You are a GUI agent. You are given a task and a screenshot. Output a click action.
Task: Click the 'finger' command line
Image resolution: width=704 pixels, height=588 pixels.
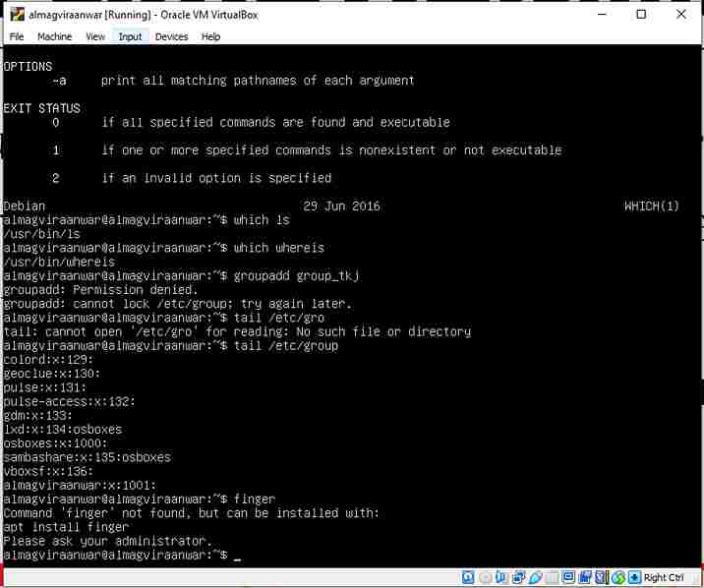[140, 499]
